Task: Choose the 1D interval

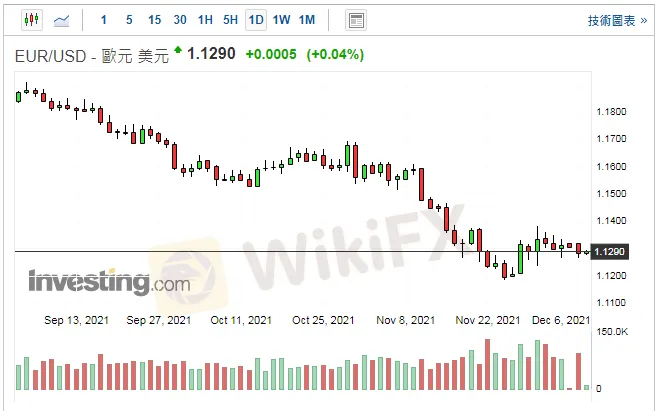Action: click(x=256, y=19)
